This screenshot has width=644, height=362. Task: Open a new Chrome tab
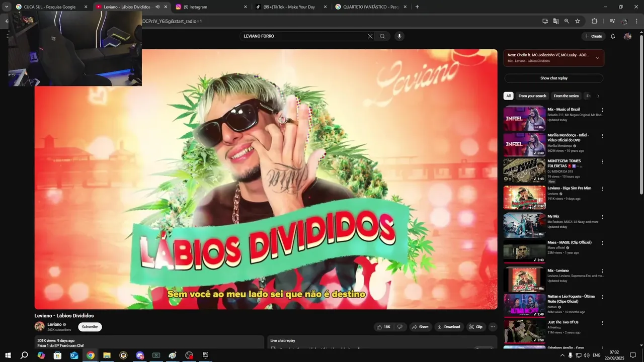click(x=417, y=7)
